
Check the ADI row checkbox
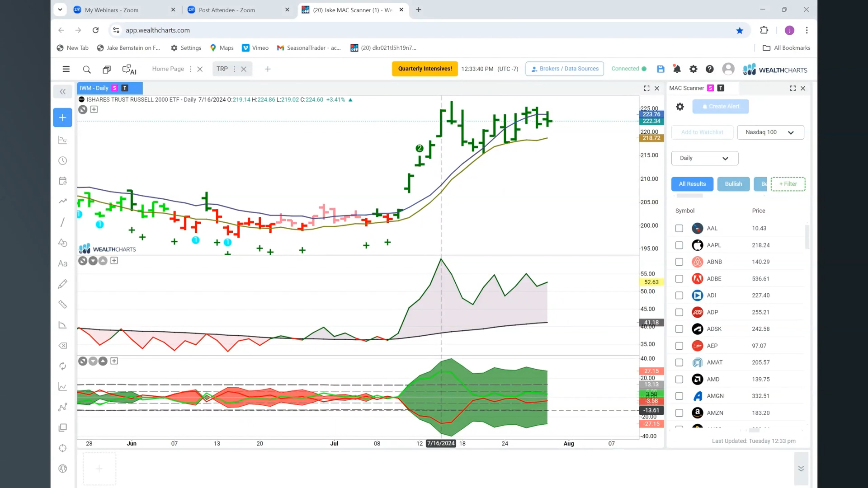[x=679, y=296]
